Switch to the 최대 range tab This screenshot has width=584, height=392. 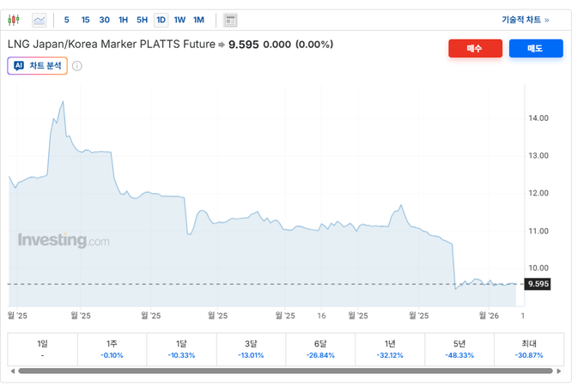tap(528, 348)
